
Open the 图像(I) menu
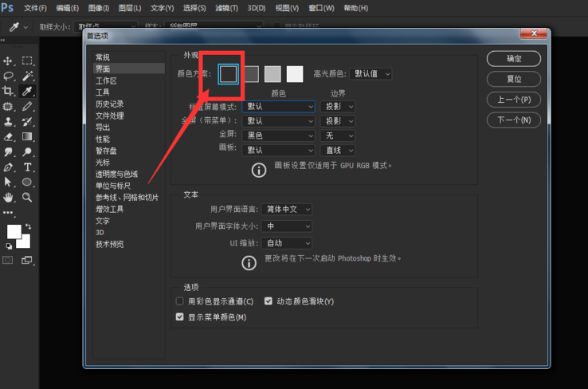[x=99, y=8]
